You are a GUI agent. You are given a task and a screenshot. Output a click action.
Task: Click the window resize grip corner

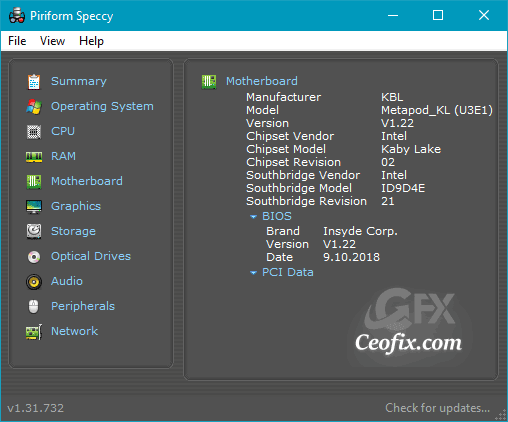pyautogui.click(x=501, y=415)
